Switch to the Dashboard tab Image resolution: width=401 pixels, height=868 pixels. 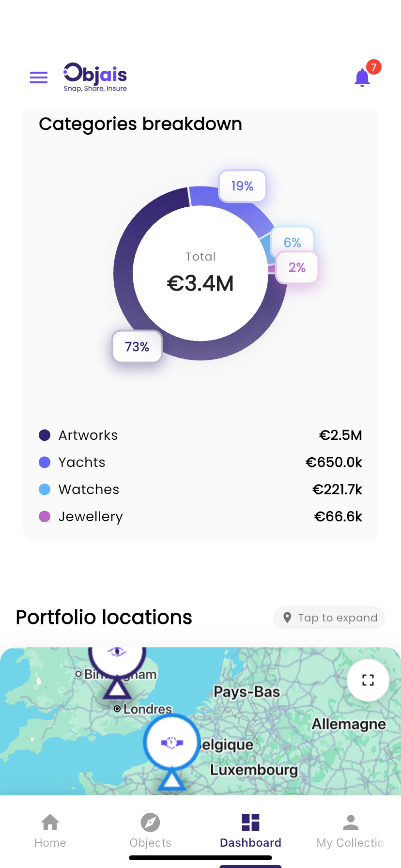(250, 830)
